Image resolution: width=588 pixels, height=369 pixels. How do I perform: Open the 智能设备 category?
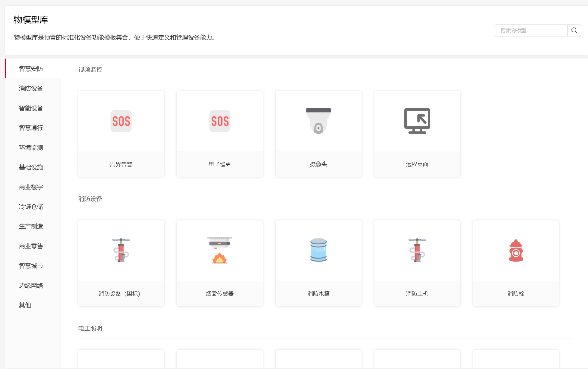tap(33, 108)
